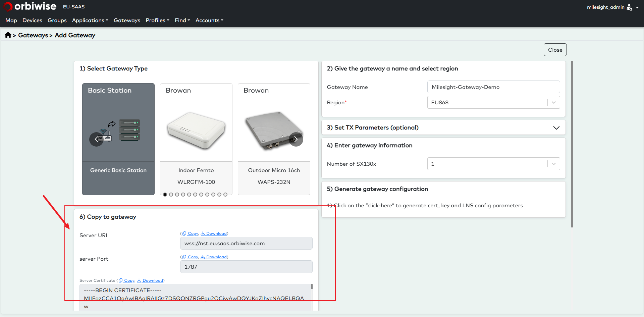Viewport: 644px width, 317px height.
Task: Click the Generate gateway configuration heading
Action: click(377, 189)
